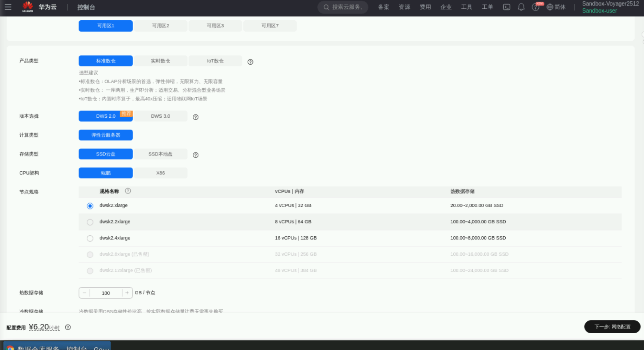Proceed with 下一步: 网络配置 button
Screen dimensions: 644x350
tap(612, 327)
